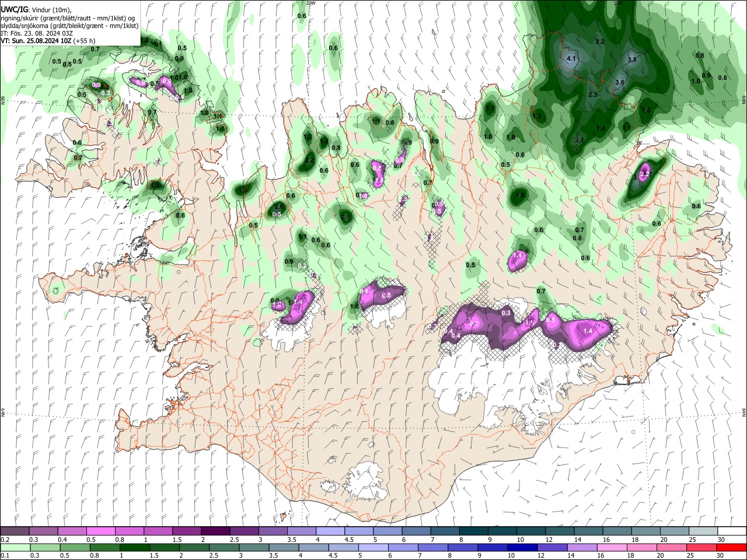This screenshot has height=560, width=747.
Task: Select the deep blue 10 swatch, lower legend row
Action: point(522,547)
